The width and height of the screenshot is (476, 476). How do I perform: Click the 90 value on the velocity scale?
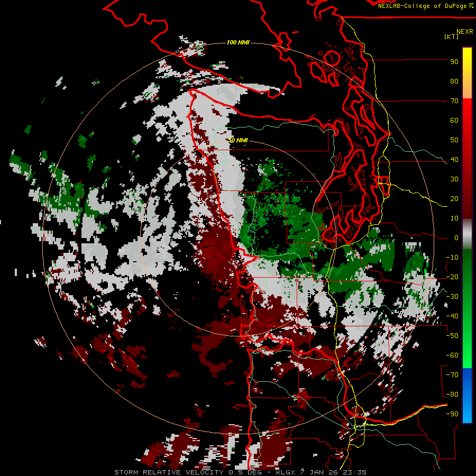(x=454, y=62)
